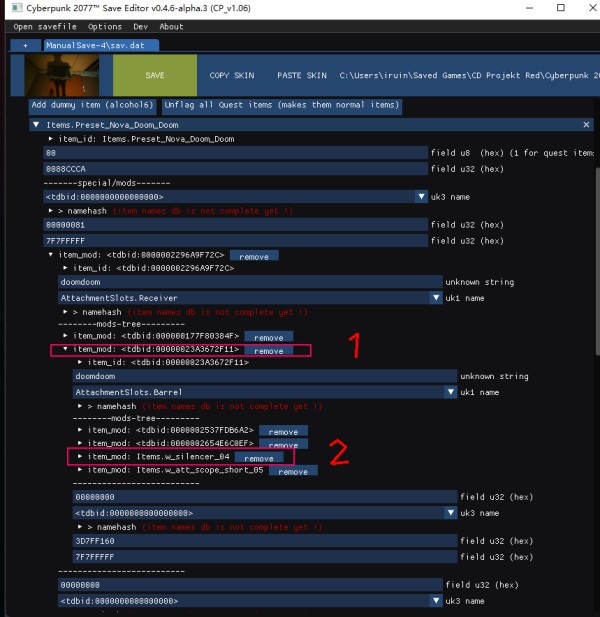Collapse the Items.Preset_Nova_Doom_Doom header
The image size is (600, 617).
click(37, 125)
